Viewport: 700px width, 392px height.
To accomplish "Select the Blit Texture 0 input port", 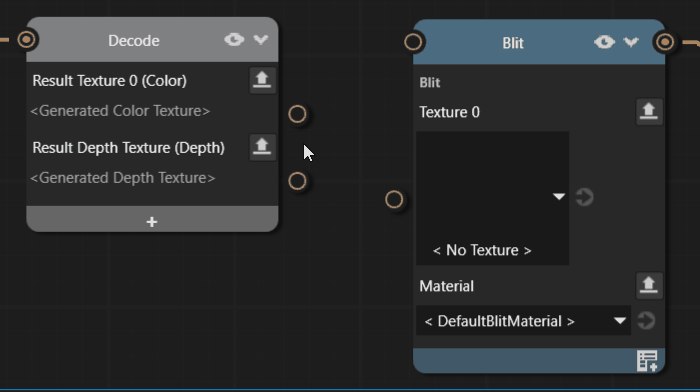I will coord(394,200).
